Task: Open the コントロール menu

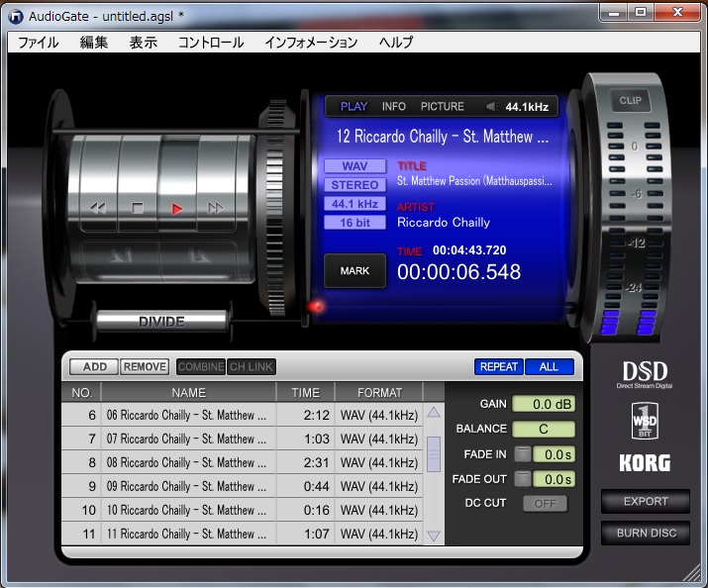Action: pyautogui.click(x=211, y=43)
